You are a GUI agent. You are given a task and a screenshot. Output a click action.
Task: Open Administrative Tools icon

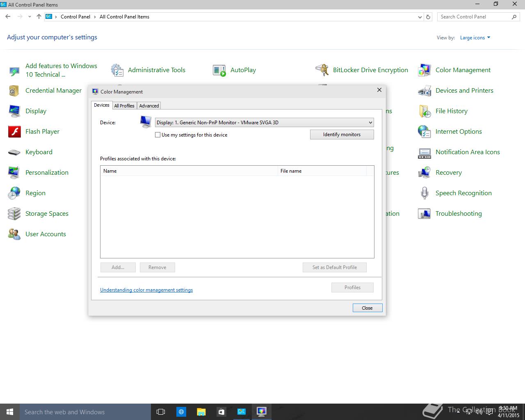point(117,70)
